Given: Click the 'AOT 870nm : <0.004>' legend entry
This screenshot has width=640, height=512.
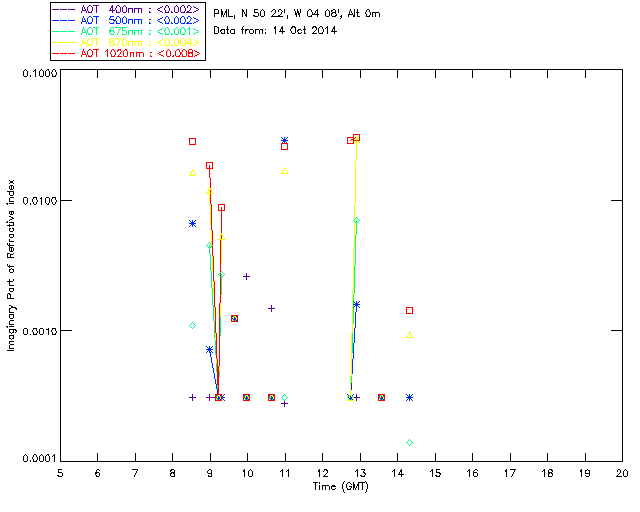Looking at the screenshot, I should [x=127, y=42].
